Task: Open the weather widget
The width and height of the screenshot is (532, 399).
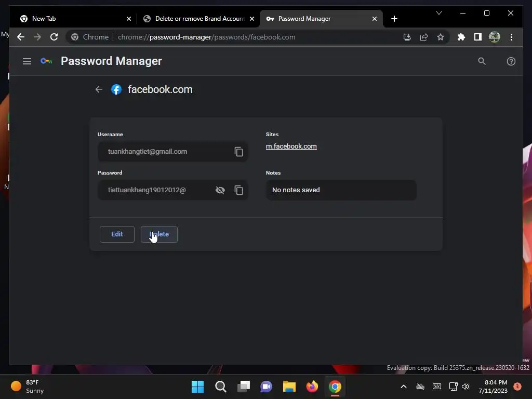Action: click(x=27, y=387)
